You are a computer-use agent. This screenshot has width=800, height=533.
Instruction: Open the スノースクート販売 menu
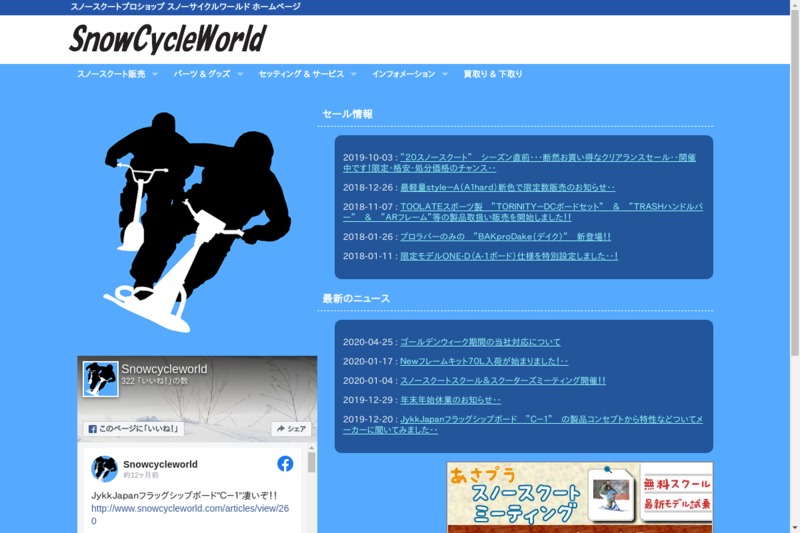(x=111, y=74)
